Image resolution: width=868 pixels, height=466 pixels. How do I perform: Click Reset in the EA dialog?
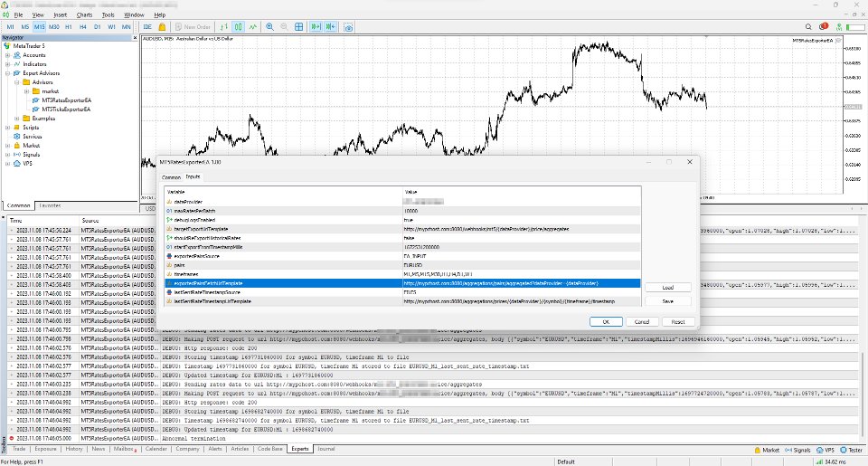pyautogui.click(x=678, y=322)
